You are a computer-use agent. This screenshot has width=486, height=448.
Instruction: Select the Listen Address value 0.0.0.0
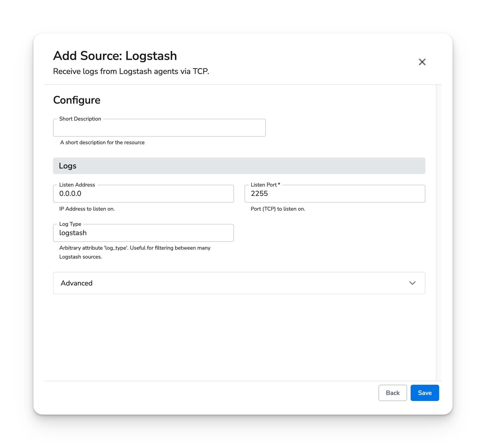(x=143, y=194)
